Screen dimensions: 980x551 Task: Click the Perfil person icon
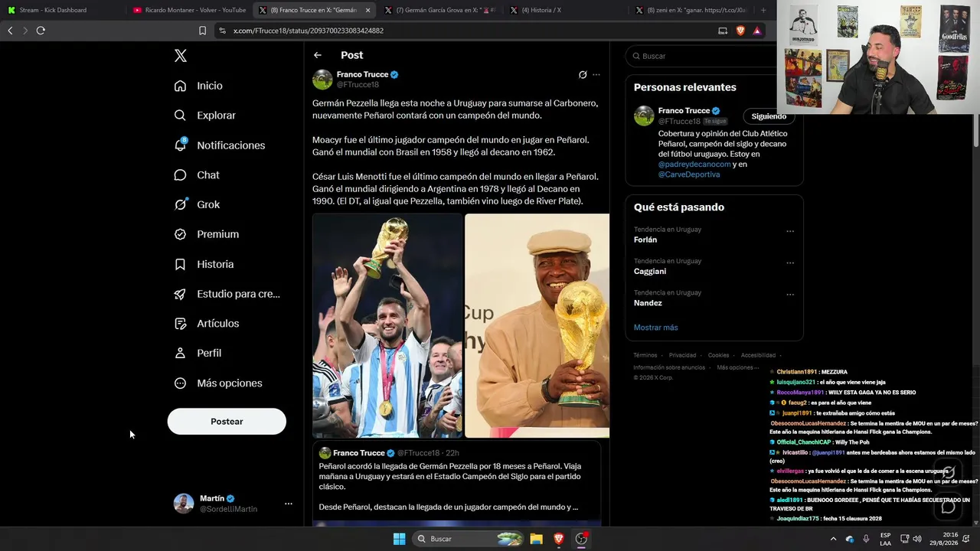point(180,353)
